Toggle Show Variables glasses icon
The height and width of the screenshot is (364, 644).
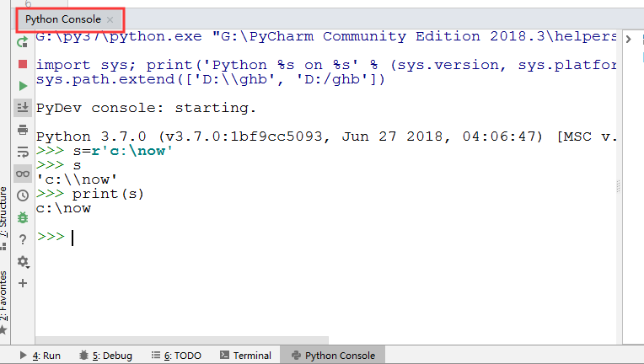click(x=23, y=174)
